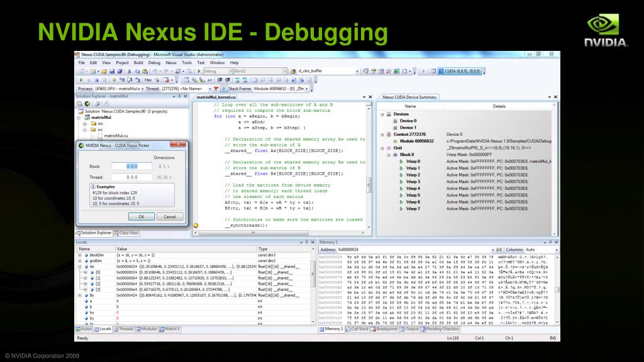The image size is (644, 362).
Task: Switch to the Modules tab
Action: pos(146,329)
